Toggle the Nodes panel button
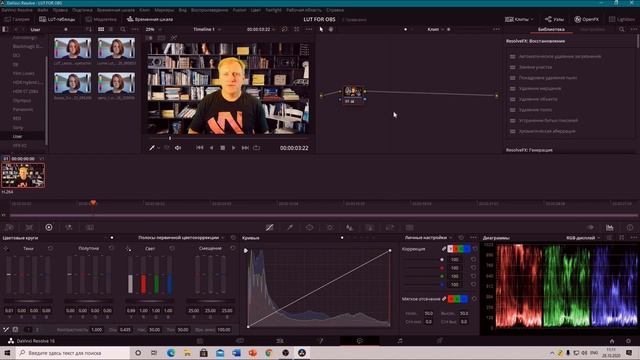The width and height of the screenshot is (640, 360). point(554,19)
